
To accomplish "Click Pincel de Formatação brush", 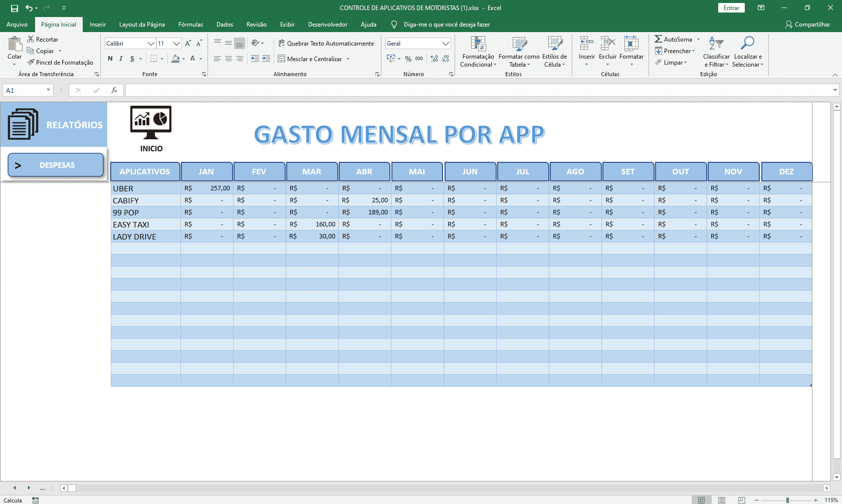I will click(x=60, y=62).
